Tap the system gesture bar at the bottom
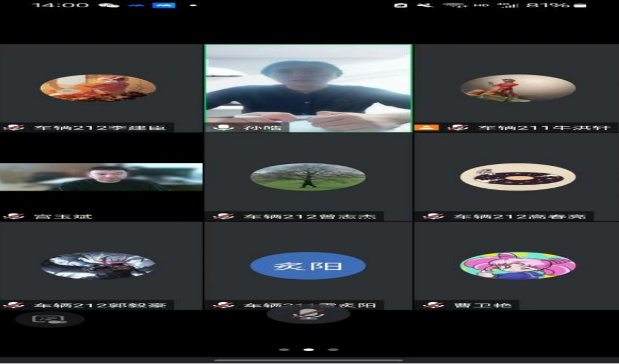Viewport: 619px width, 364px height. tap(308, 360)
